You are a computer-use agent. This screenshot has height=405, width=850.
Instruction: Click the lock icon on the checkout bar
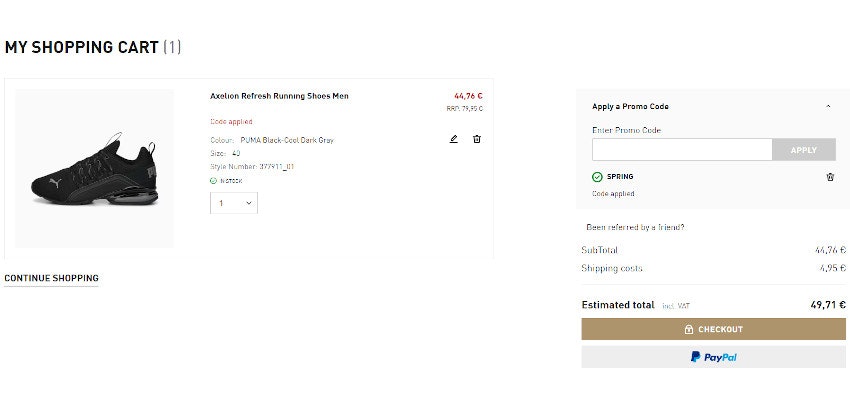[689, 329]
